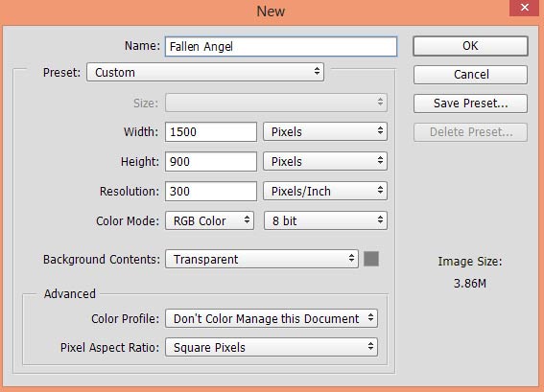Open the Color Profile dropdown
This screenshot has width=544, height=392.
(x=272, y=318)
